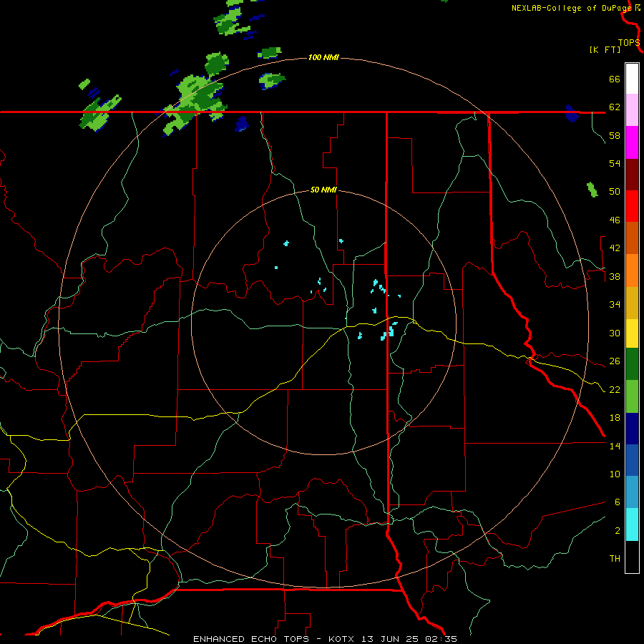Choose the medium blue legend swatch
Viewport: 644px width, 644px height.
(632, 460)
